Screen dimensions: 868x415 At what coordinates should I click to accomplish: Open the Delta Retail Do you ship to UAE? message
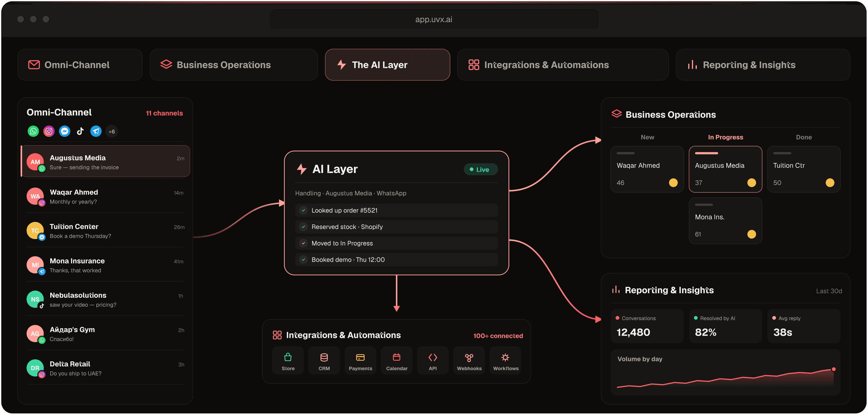105,368
